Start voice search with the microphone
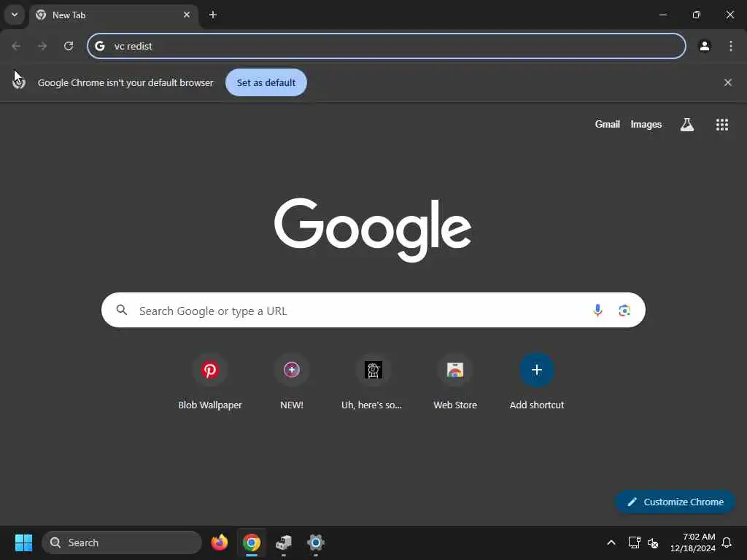747x560 pixels. point(597,311)
